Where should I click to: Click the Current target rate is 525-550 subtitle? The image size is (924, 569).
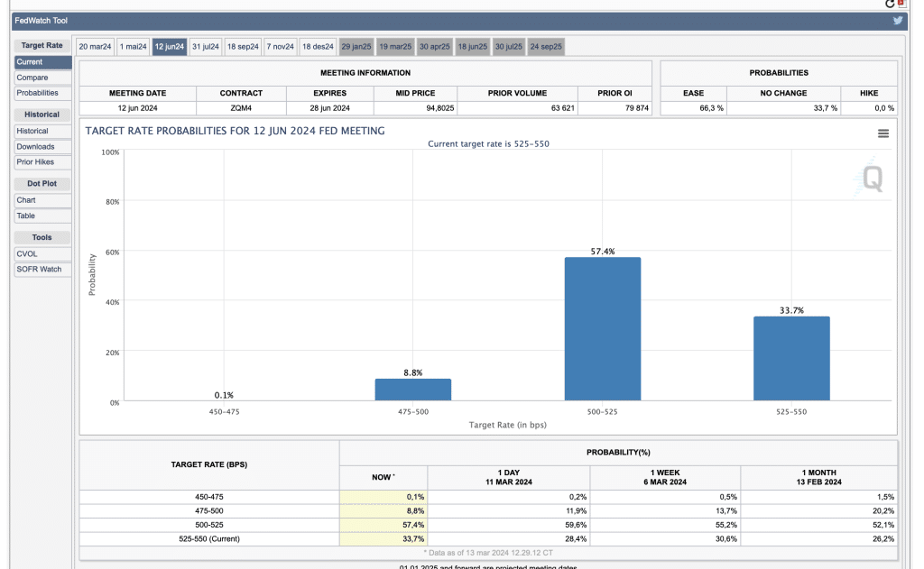pos(488,143)
